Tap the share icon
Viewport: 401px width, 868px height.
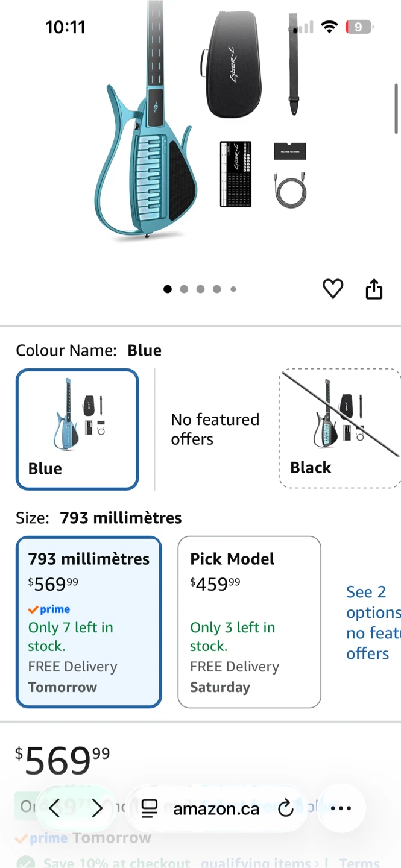pos(374,289)
